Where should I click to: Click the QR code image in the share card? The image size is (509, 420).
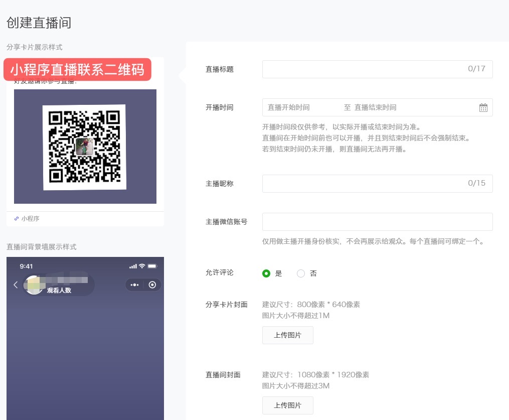(x=84, y=147)
